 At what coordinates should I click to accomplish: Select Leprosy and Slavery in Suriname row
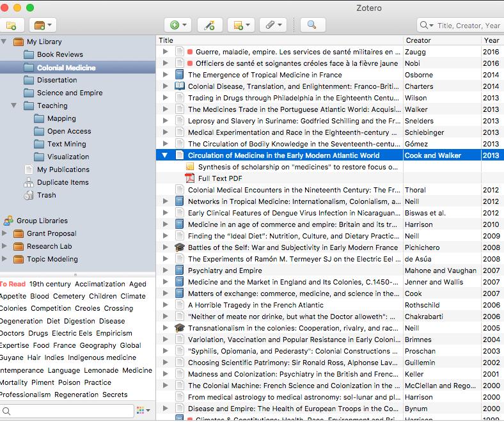[x=330, y=121]
